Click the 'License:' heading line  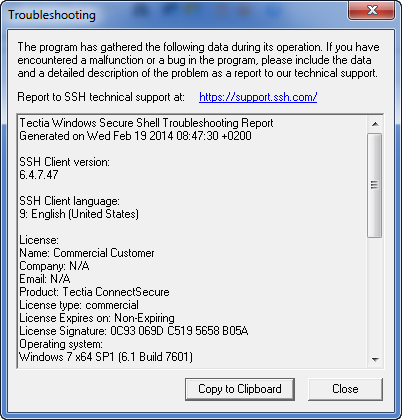39,240
